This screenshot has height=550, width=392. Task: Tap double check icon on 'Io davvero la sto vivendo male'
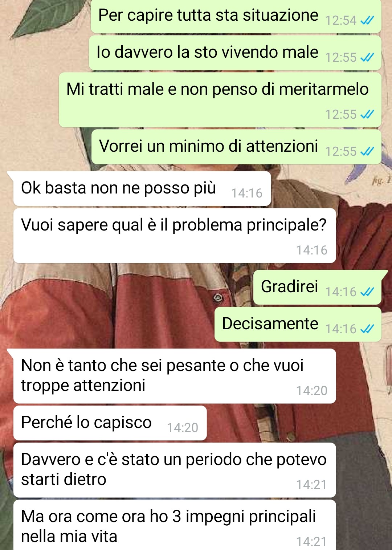367,57
